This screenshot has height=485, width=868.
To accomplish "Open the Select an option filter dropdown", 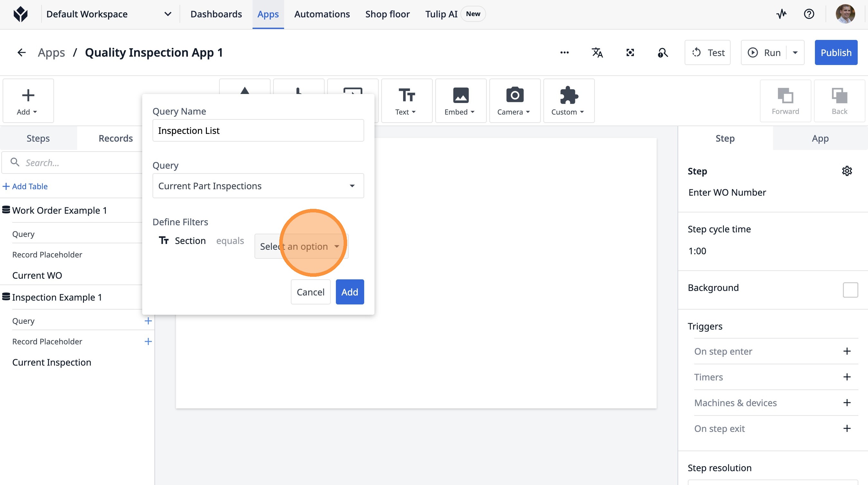I will pyautogui.click(x=301, y=247).
